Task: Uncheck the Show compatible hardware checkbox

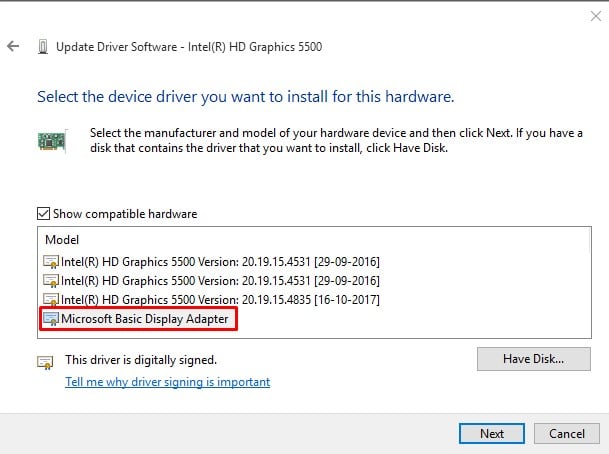Action: (x=44, y=214)
